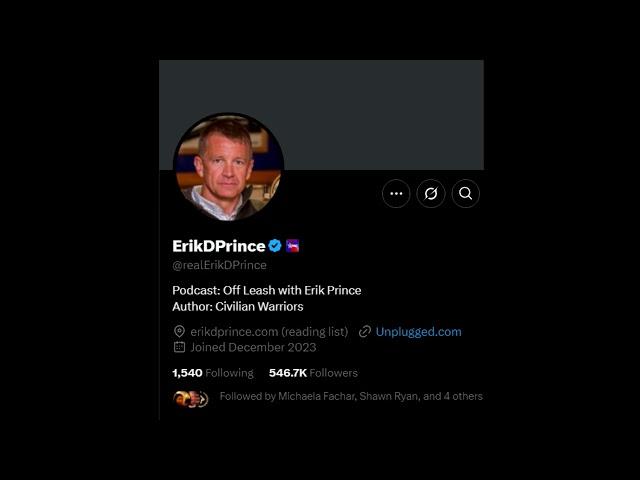Viewport: 640px width, 480px height.
Task: Open mutual followers avatar stack
Action: tap(191, 399)
